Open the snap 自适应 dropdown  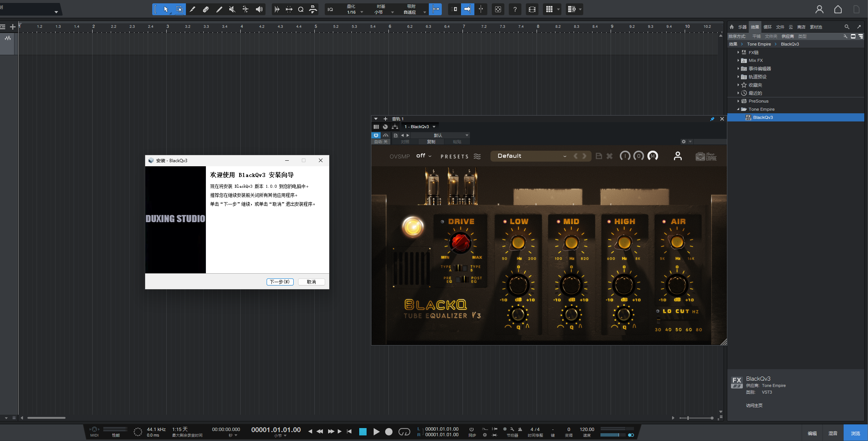pos(414,12)
